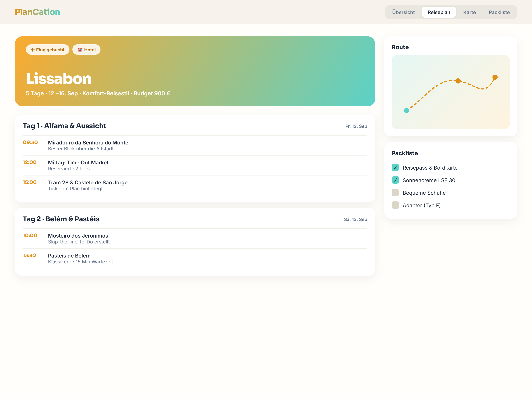
Task: Click 'Bester Blick über die Altstadt'
Action: pyautogui.click(x=81, y=149)
